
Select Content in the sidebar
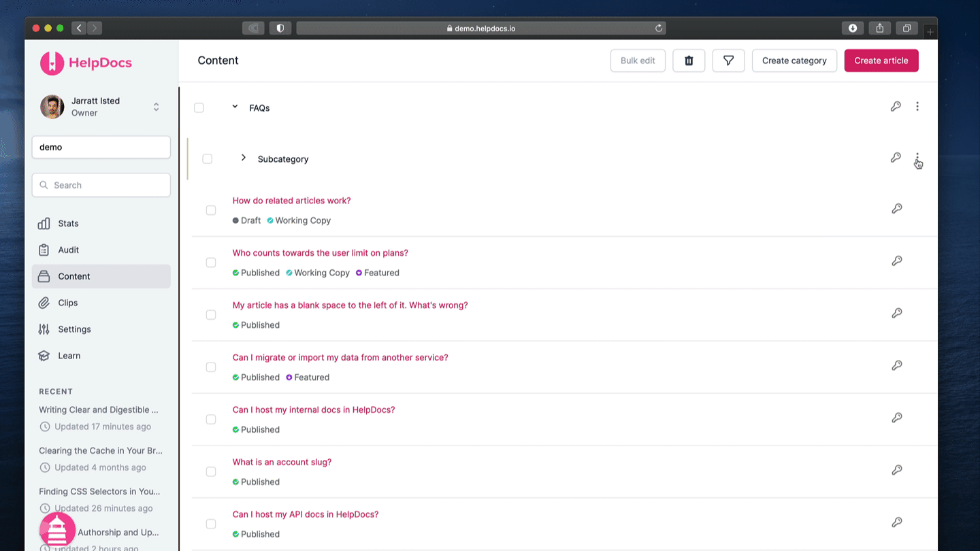point(101,276)
